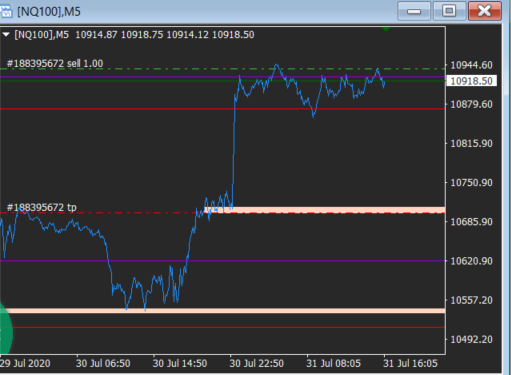511x375 pixels.
Task: Click the 31 Jul 08:05 time axis label
Action: pyautogui.click(x=333, y=363)
